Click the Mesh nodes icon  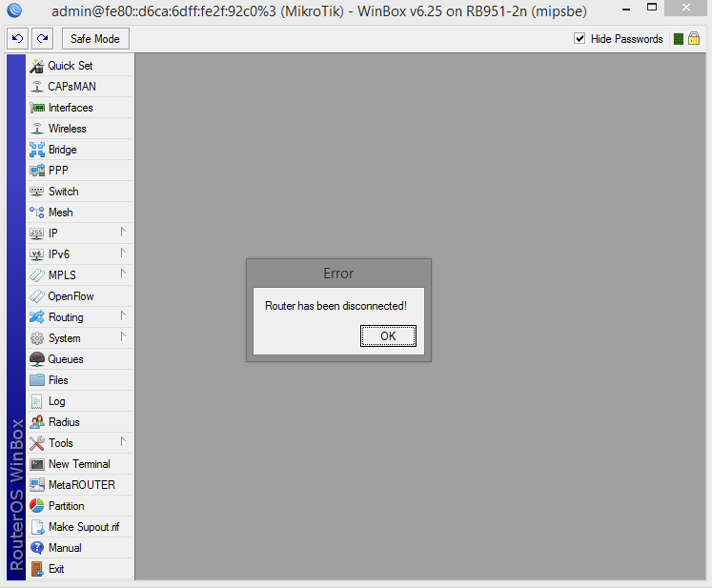coord(37,213)
